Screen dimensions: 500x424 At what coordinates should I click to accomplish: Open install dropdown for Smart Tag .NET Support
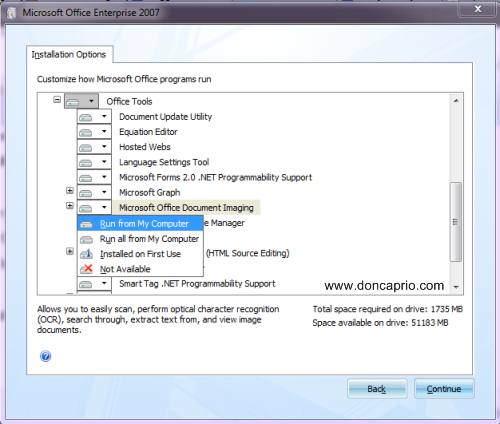click(94, 284)
